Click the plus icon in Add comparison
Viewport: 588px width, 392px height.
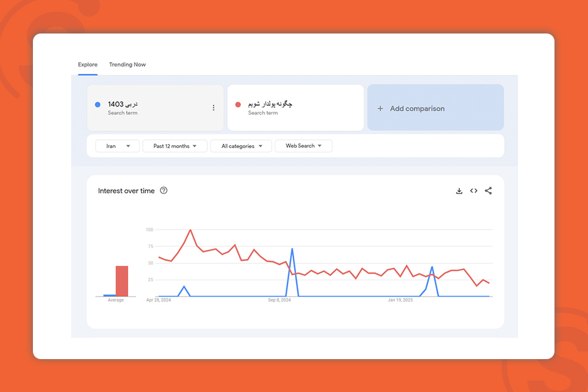380,109
